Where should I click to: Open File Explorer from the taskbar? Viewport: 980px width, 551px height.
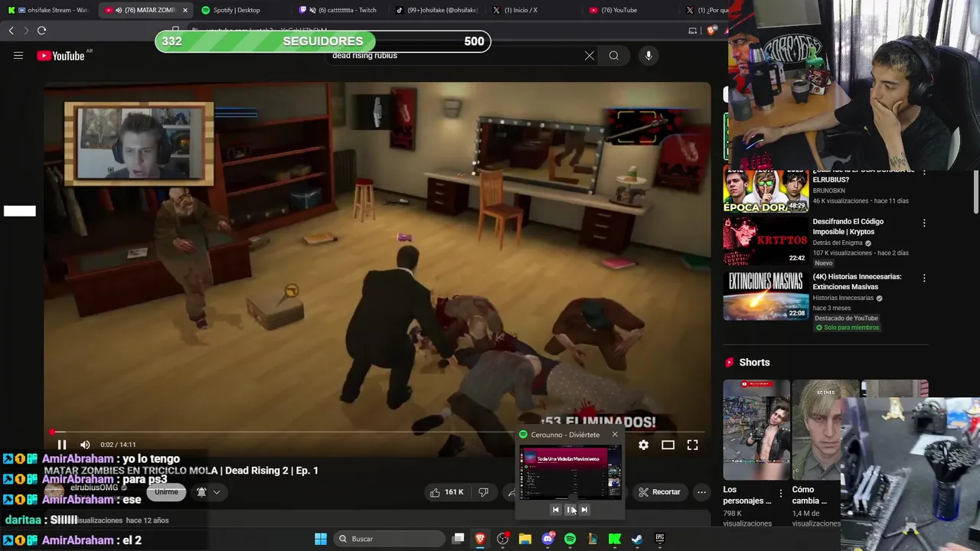click(x=525, y=539)
